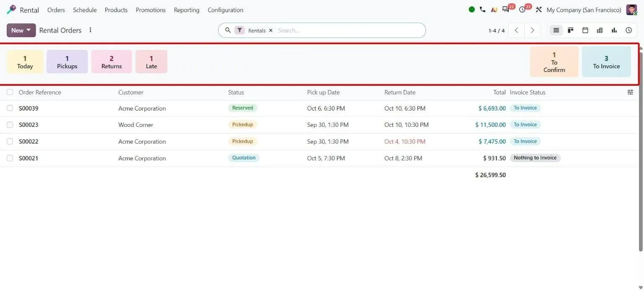Click the search magnifier icon
Image resolution: width=644 pixels, height=291 pixels.
click(228, 30)
